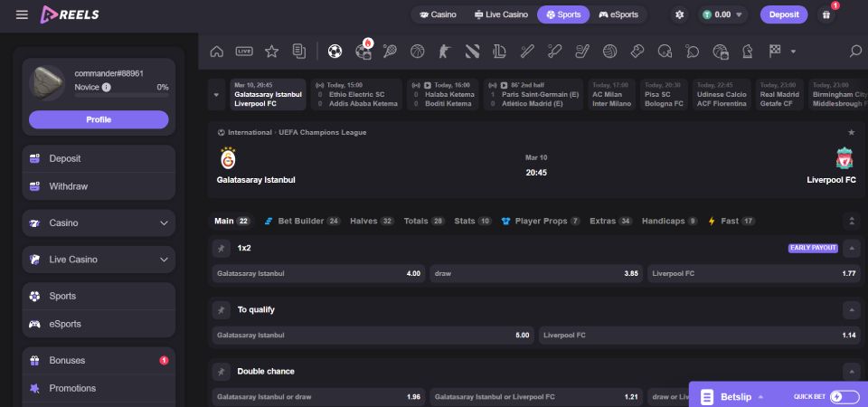Click the Novice level info icon
Viewport: 868px width, 407px height.
[107, 88]
